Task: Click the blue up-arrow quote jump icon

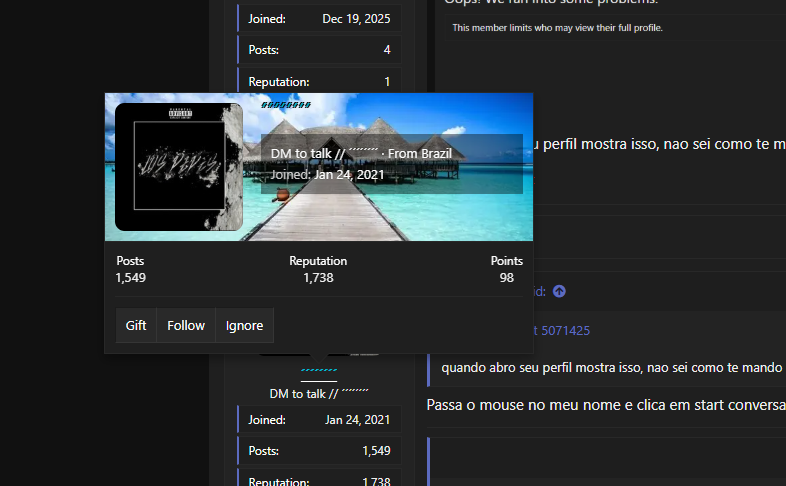Action: [x=559, y=291]
